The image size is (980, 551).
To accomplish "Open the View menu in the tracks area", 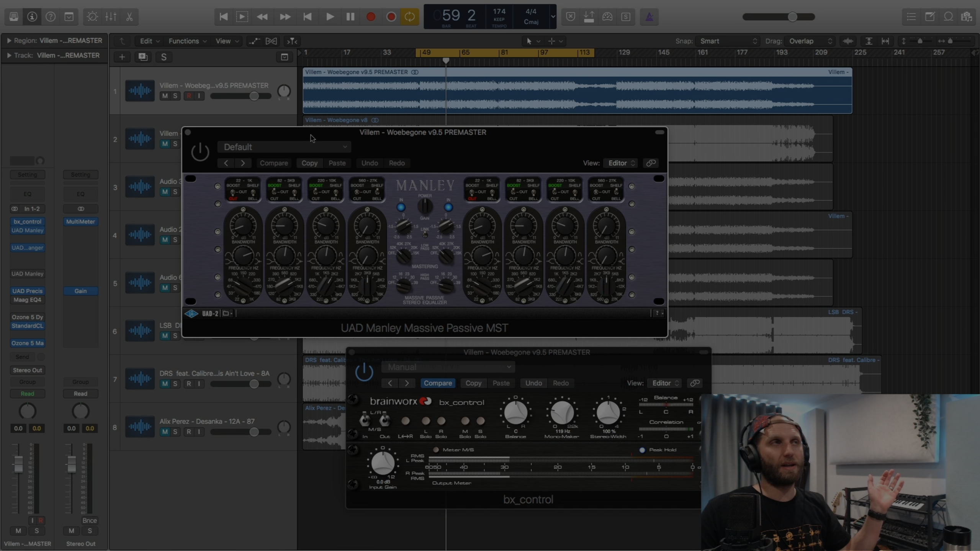I will [x=227, y=41].
